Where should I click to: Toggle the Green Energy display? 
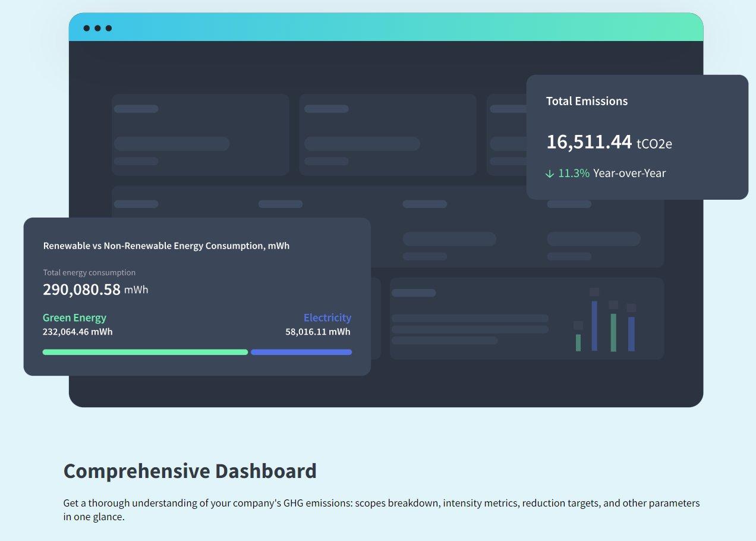click(x=74, y=317)
